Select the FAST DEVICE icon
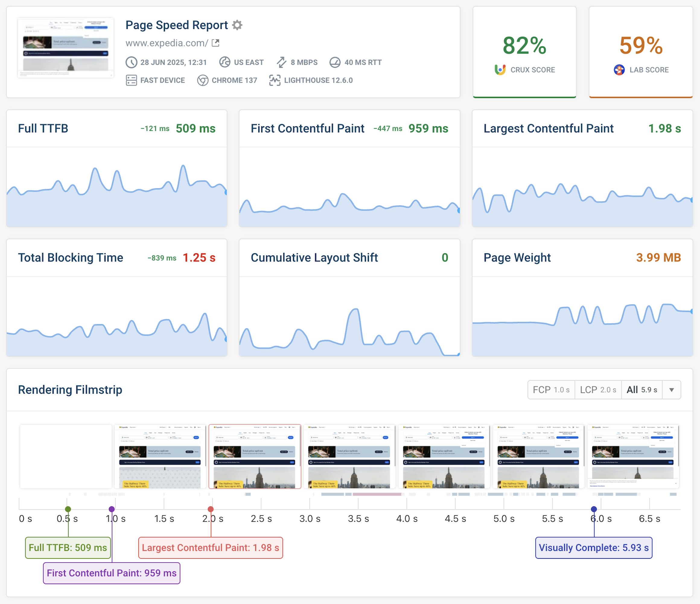Image resolution: width=700 pixels, height=604 pixels. pos(131,80)
